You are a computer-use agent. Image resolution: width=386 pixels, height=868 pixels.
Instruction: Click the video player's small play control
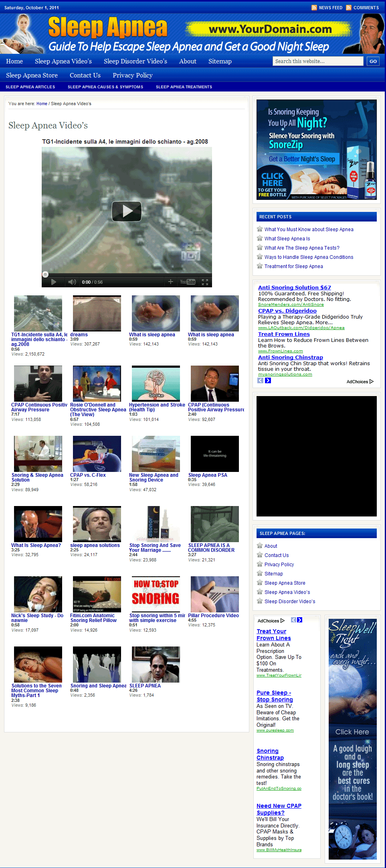tap(54, 282)
